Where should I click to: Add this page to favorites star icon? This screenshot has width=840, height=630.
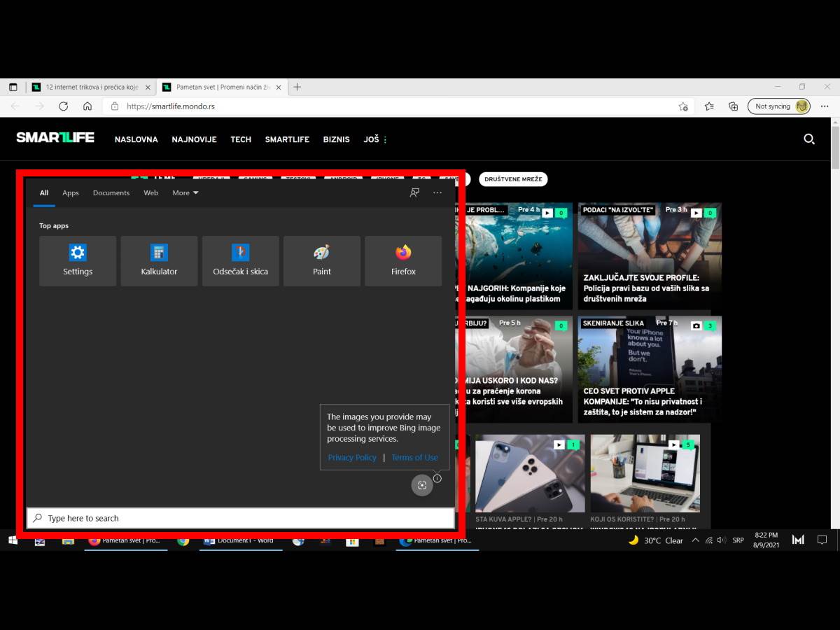click(x=683, y=106)
